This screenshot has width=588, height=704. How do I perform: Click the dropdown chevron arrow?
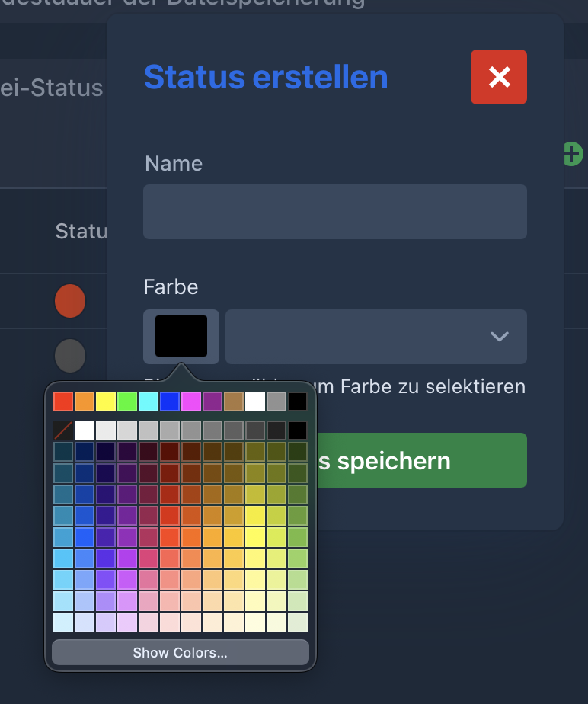pyautogui.click(x=500, y=337)
